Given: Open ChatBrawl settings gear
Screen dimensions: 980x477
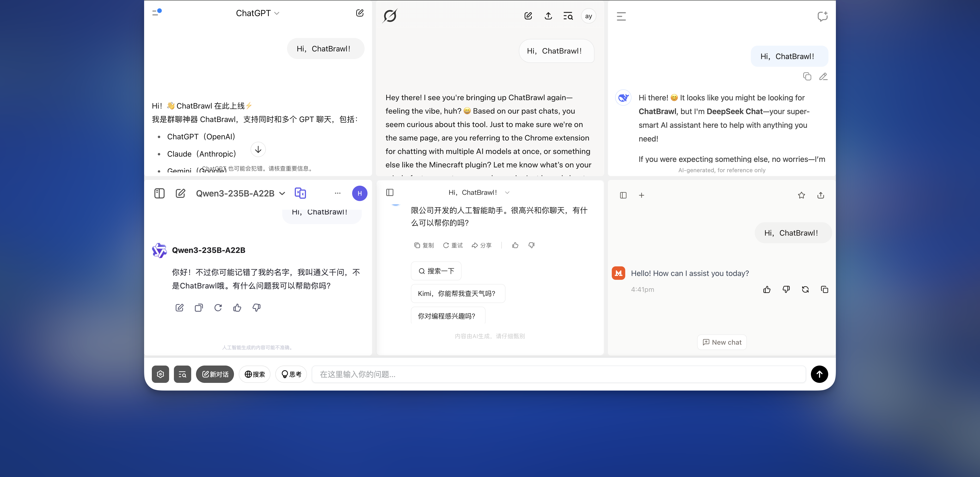Looking at the screenshot, I should 160,374.
